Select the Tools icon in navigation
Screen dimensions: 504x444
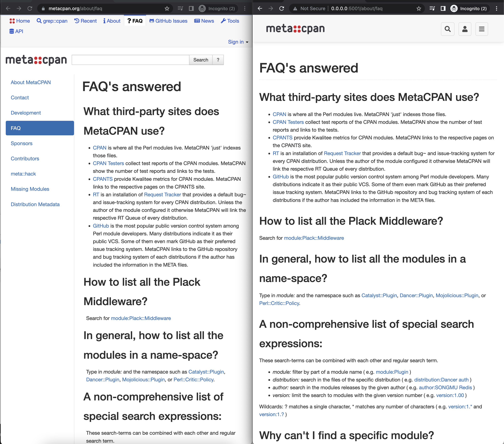(x=223, y=21)
